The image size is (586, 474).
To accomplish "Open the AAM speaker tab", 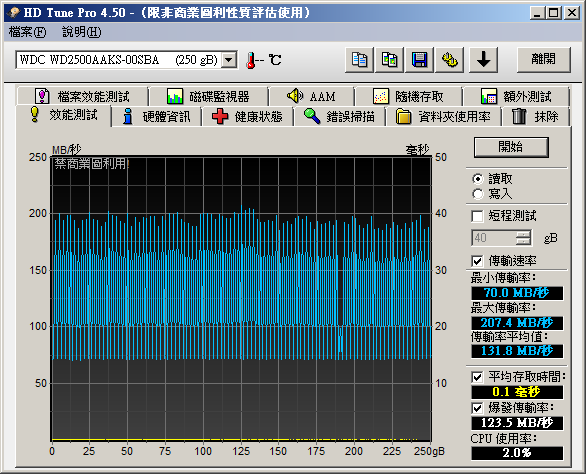I will tap(311, 96).
